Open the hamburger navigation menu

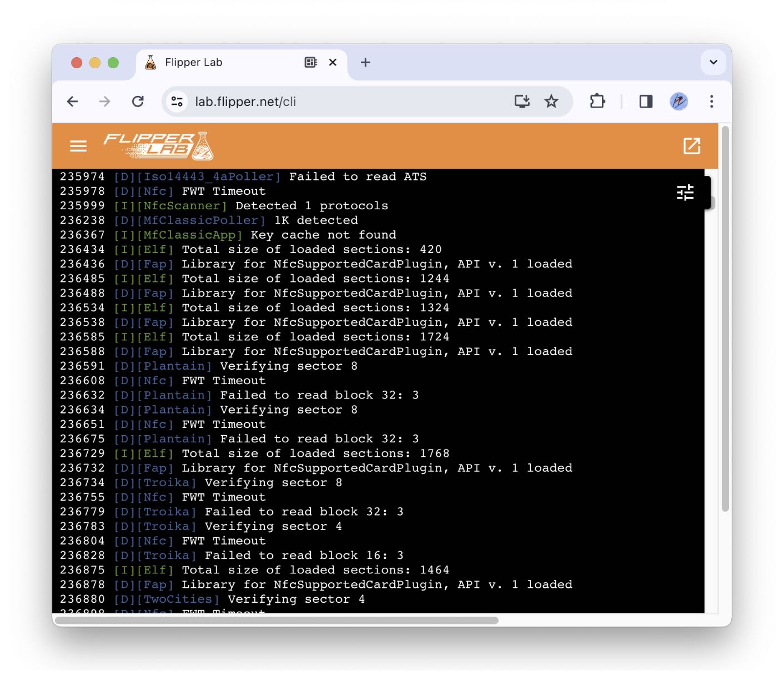[x=78, y=146]
